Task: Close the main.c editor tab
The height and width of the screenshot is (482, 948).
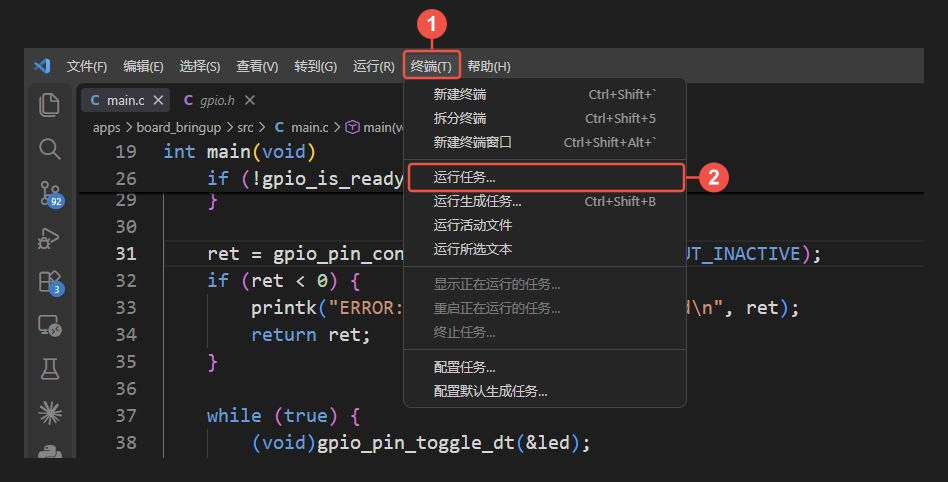Action: coord(158,100)
